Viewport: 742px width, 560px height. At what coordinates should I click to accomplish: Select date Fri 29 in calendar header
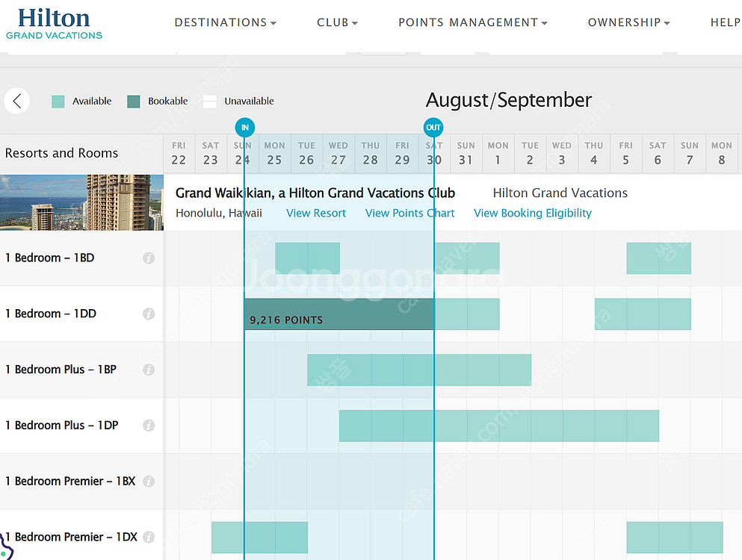402,153
